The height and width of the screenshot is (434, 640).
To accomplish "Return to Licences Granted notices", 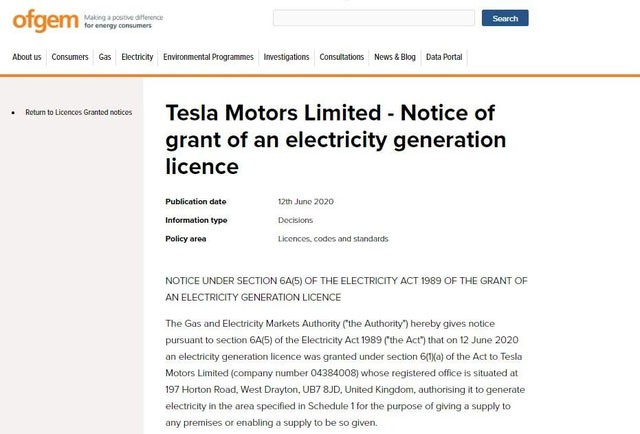I will 78,113.
